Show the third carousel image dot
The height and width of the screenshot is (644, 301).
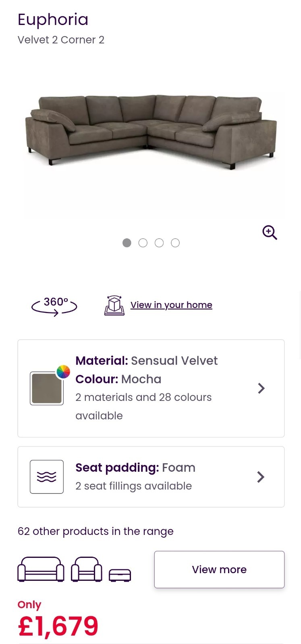click(159, 243)
